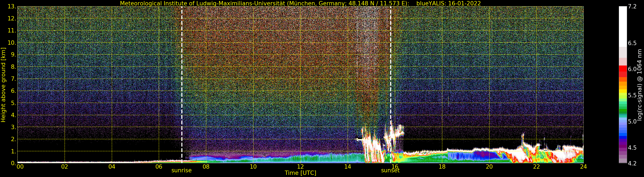Click the dashed white sunset marker line
Image resolution: width=644 pixels, height=177 pixels.
(391, 85)
